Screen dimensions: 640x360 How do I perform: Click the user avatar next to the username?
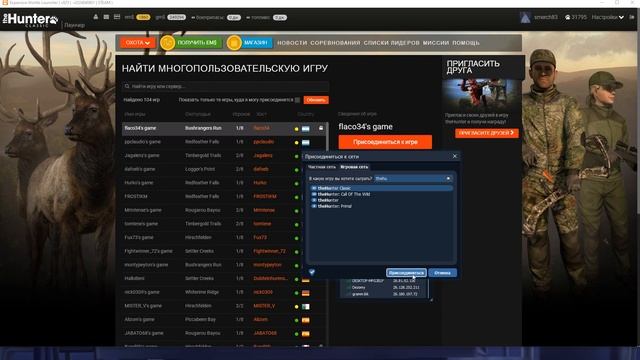point(525,17)
